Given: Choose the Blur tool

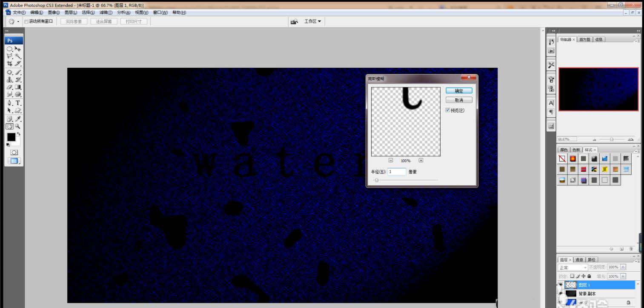Looking at the screenshot, I should (x=9, y=94).
